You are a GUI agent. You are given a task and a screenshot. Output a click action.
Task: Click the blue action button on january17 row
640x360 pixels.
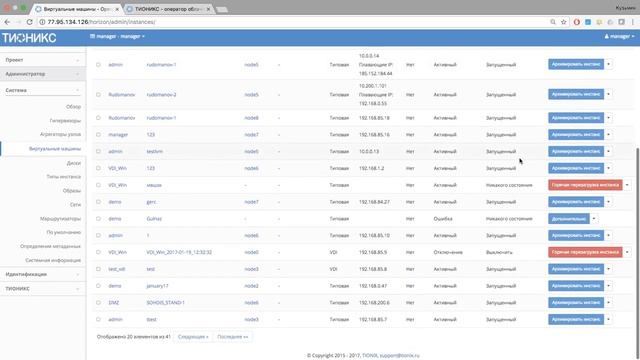pos(576,286)
